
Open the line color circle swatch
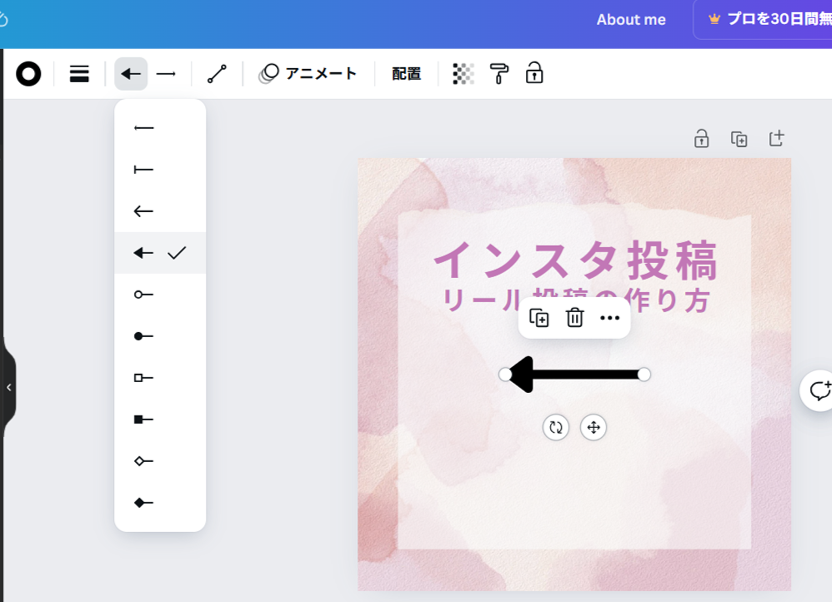28,74
